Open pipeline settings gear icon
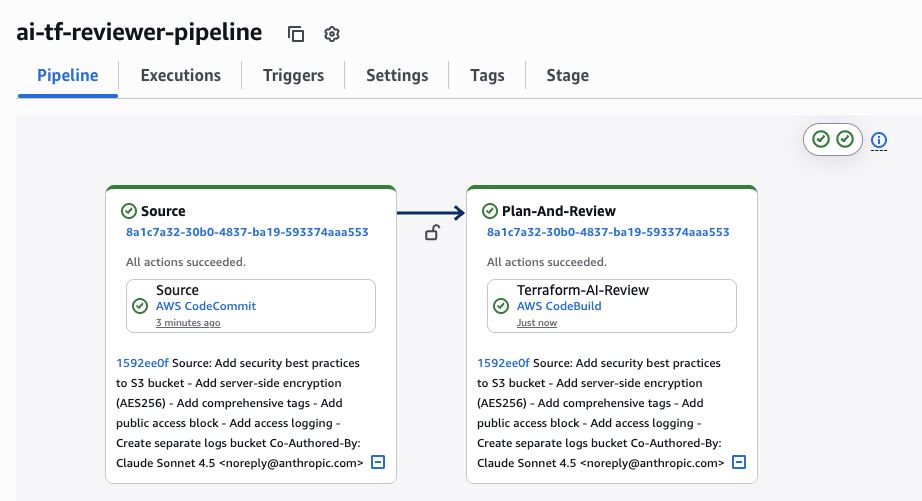The height and width of the screenshot is (501, 922). click(x=332, y=34)
